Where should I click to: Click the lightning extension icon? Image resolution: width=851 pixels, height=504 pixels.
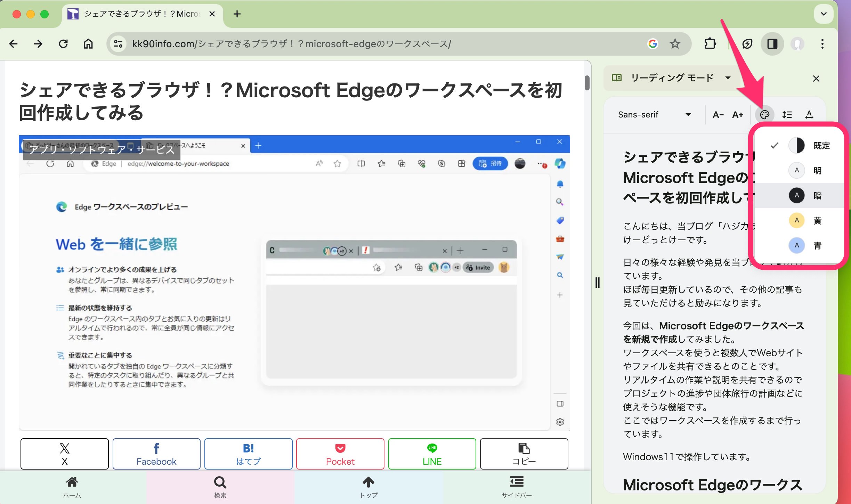tap(747, 44)
